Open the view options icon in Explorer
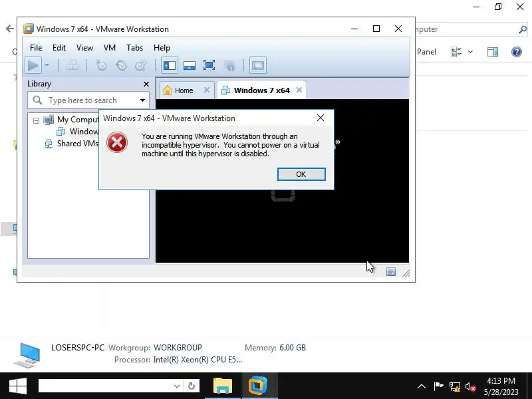The height and width of the screenshot is (399, 532). coord(456,52)
